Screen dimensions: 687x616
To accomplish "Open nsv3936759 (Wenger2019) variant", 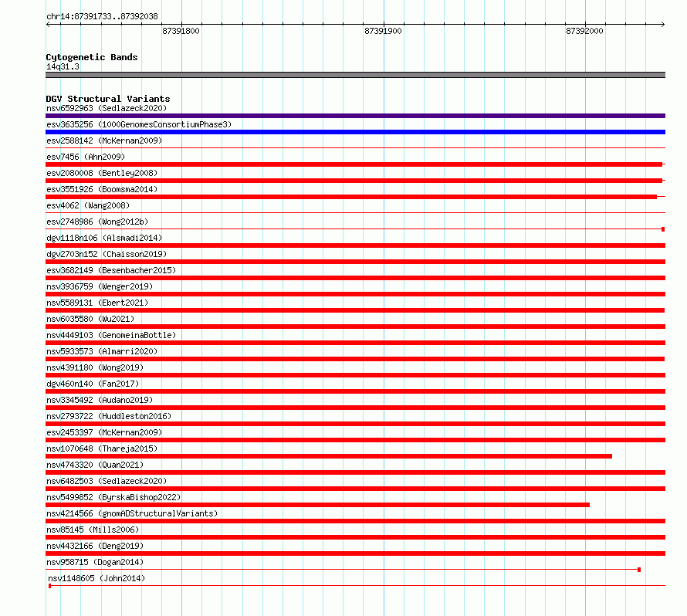I will pyautogui.click(x=100, y=286).
